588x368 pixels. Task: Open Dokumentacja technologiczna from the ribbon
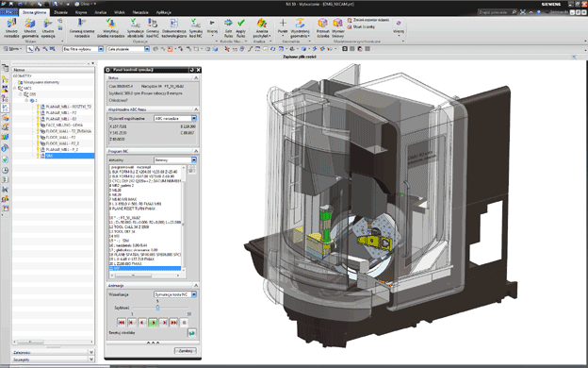pos(174,24)
